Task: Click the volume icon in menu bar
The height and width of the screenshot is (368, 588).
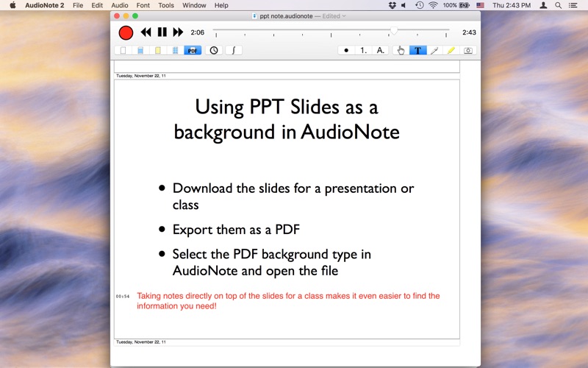Action: coord(404,5)
